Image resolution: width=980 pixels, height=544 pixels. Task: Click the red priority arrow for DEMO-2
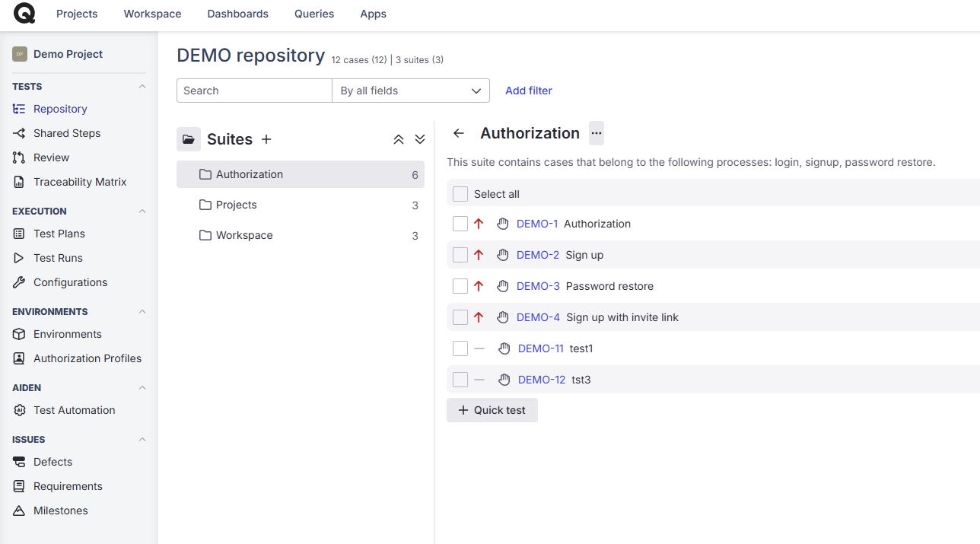[x=479, y=255]
